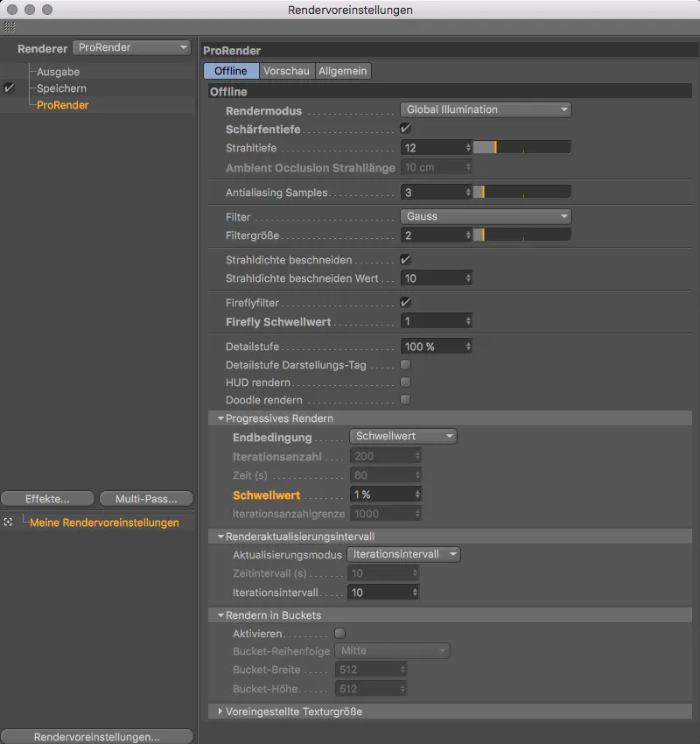Click the Zeitintervall (s) field

click(x=383, y=573)
